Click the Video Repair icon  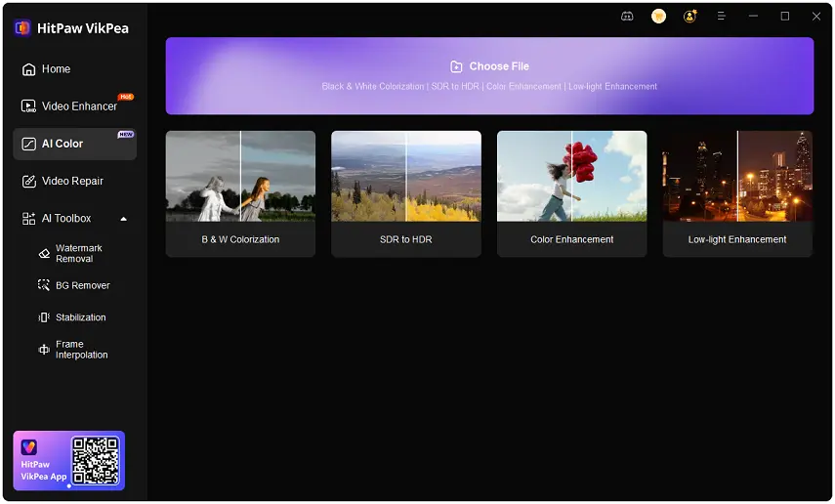pyautogui.click(x=28, y=181)
